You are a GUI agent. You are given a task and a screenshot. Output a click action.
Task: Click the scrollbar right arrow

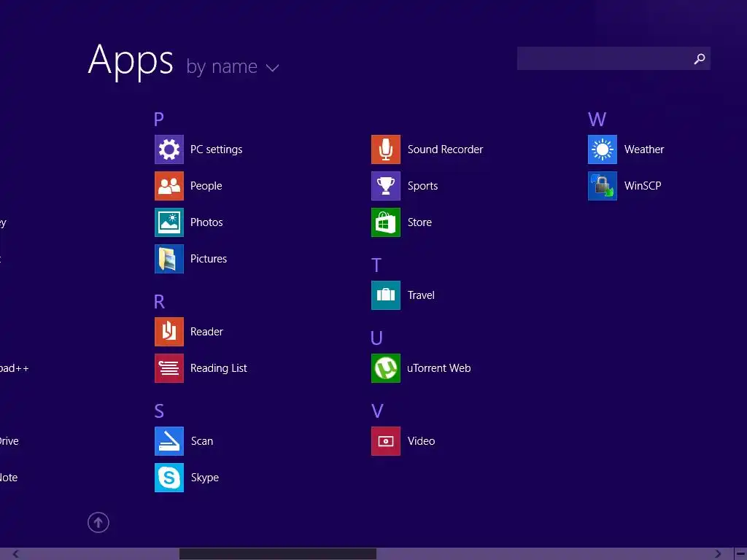click(718, 554)
